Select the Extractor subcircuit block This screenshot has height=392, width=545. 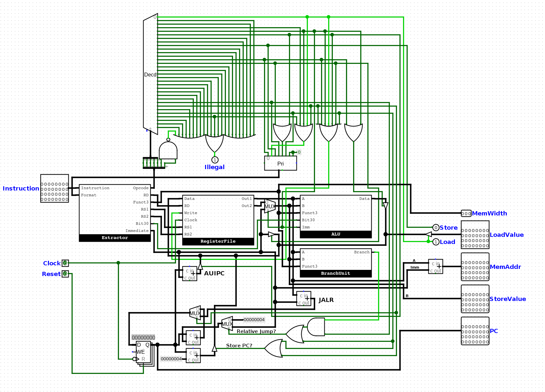[x=115, y=213]
